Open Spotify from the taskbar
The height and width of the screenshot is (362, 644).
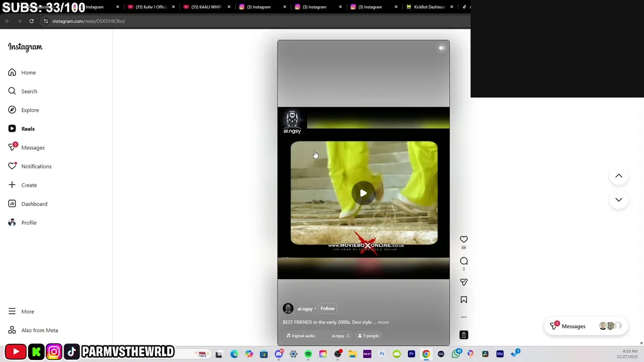[x=308, y=354]
